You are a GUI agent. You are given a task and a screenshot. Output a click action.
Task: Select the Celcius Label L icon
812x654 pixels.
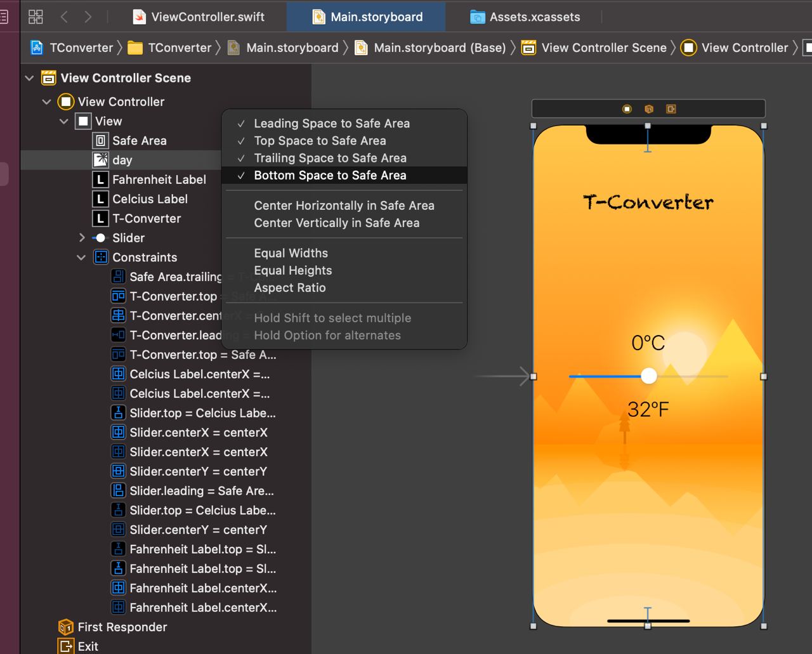100,199
